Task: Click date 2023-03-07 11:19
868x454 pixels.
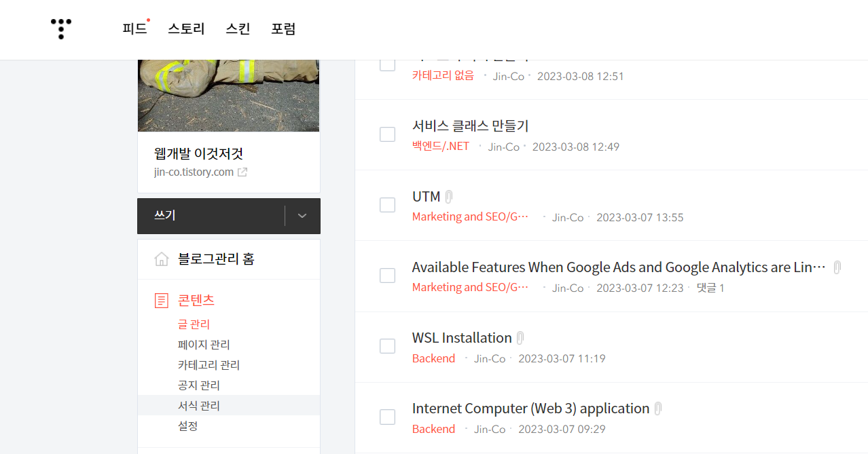Action: pos(562,359)
